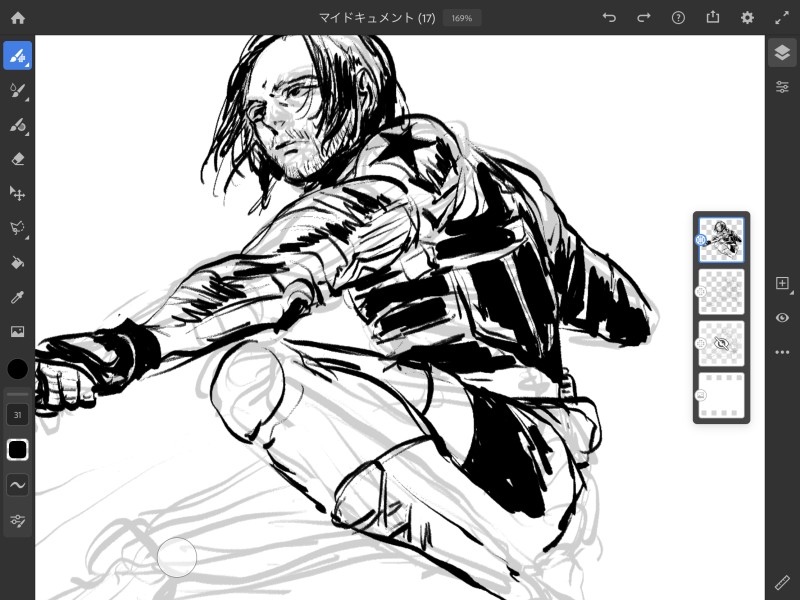Viewport: 800px width, 600px height.
Task: Open app settings gear
Action: (747, 18)
